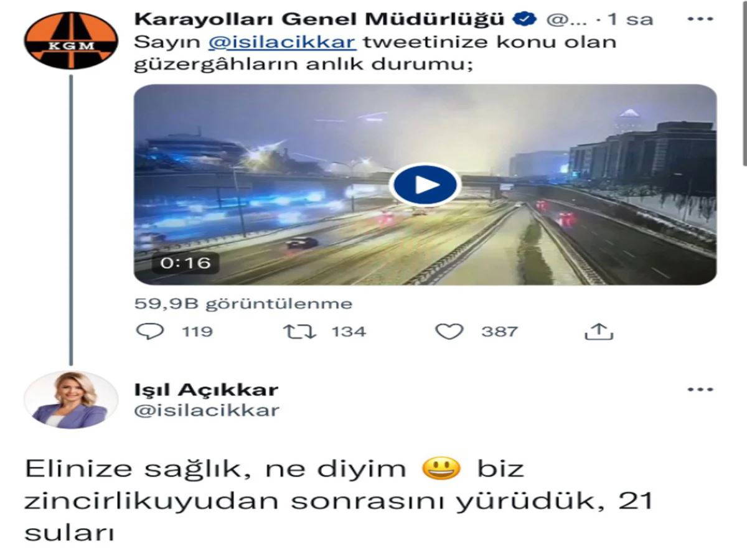Image resolution: width=747 pixels, height=560 pixels.
Task: Play the snowy highway video
Action: point(425,185)
